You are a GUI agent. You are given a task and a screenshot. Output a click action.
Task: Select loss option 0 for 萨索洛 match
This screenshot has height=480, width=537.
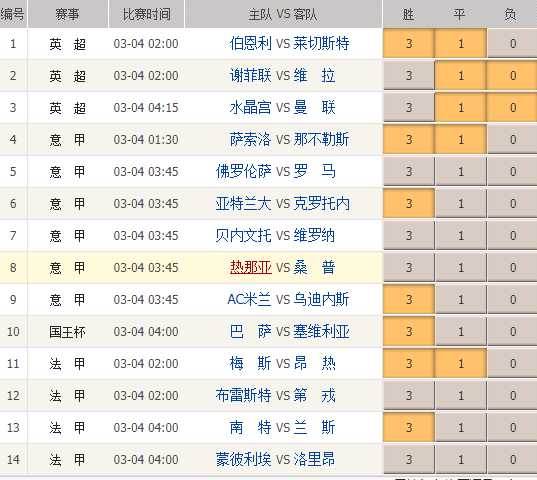click(x=513, y=139)
